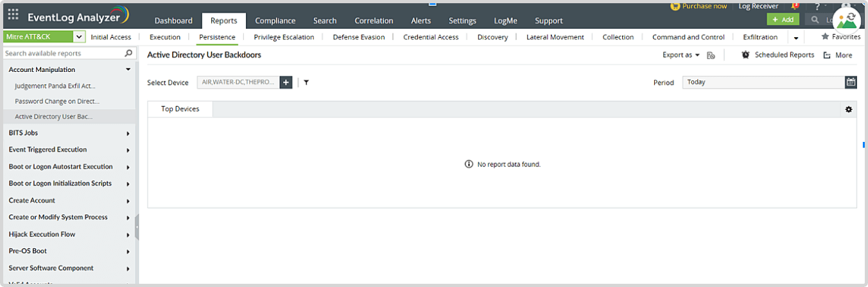Open the LogMe tab

pos(505,21)
